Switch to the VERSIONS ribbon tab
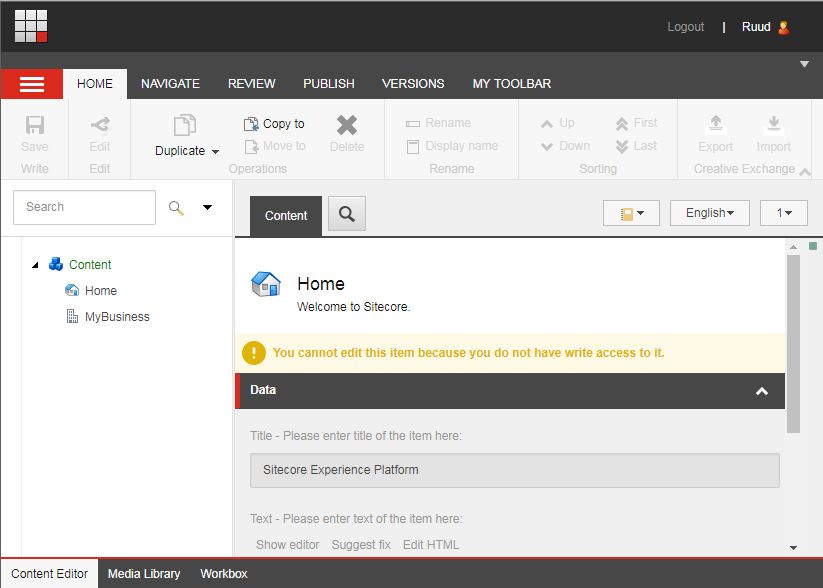 point(413,84)
